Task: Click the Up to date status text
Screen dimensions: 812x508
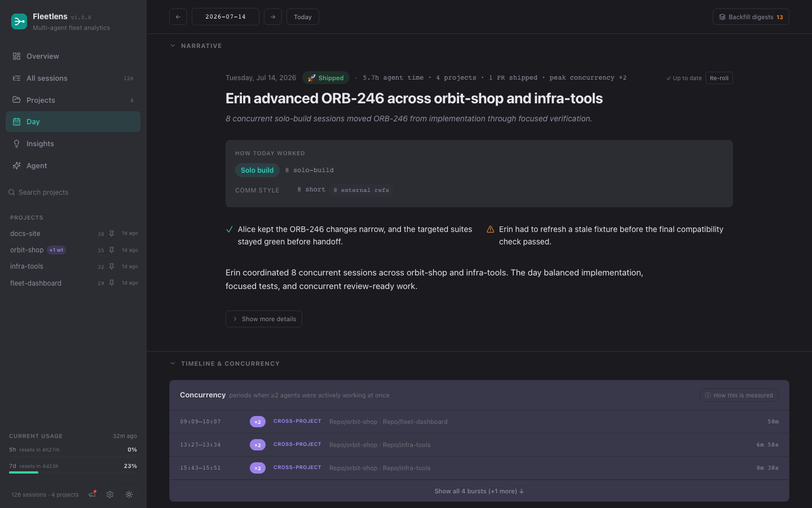Action: pyautogui.click(x=684, y=78)
